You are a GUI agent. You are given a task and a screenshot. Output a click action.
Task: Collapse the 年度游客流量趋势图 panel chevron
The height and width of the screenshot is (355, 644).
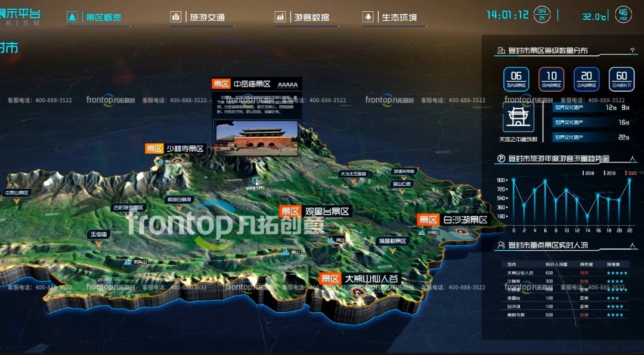632,158
